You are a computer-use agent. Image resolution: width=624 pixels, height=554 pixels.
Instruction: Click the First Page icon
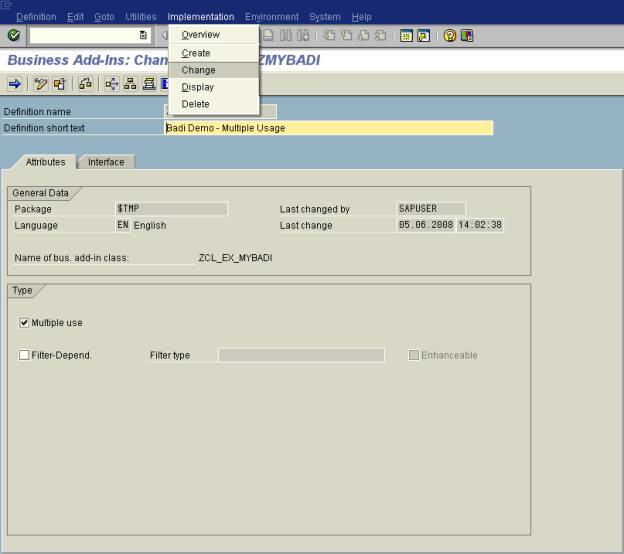pyautogui.click(x=329, y=35)
